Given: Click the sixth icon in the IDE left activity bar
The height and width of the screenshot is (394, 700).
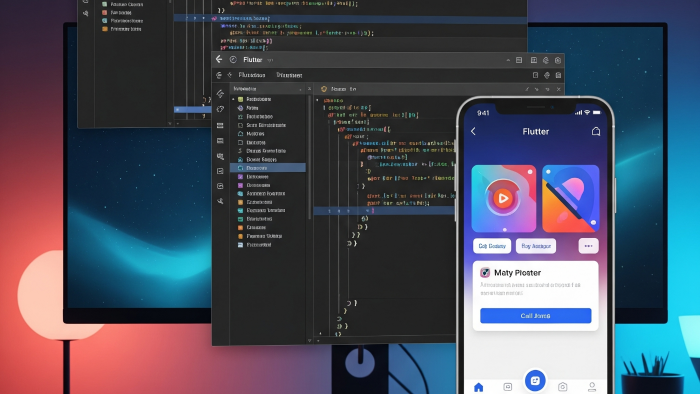Looking at the screenshot, I should tap(220, 171).
